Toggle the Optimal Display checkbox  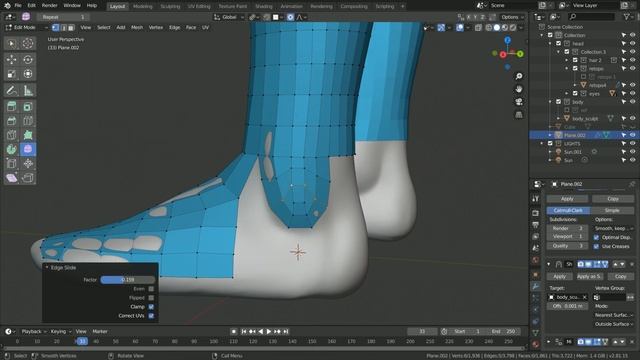pyautogui.click(x=596, y=237)
